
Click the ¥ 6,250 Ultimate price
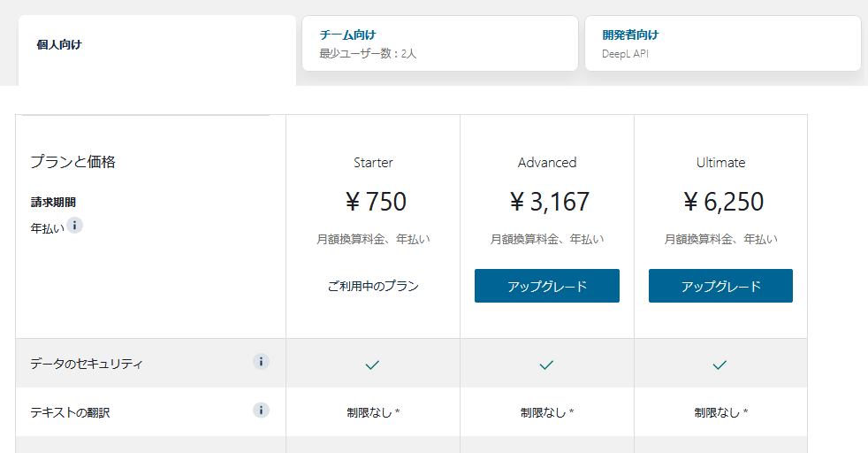723,202
